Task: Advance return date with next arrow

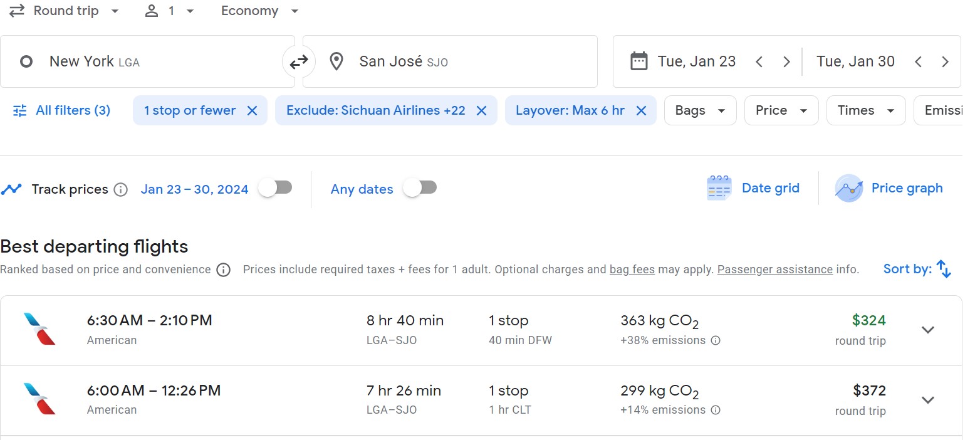Action: [946, 61]
